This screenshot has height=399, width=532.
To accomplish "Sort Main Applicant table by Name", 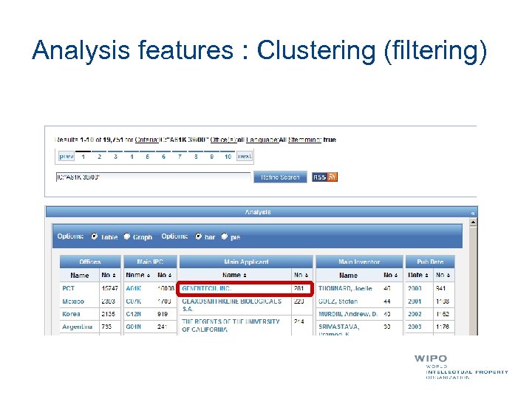I will click(234, 275).
